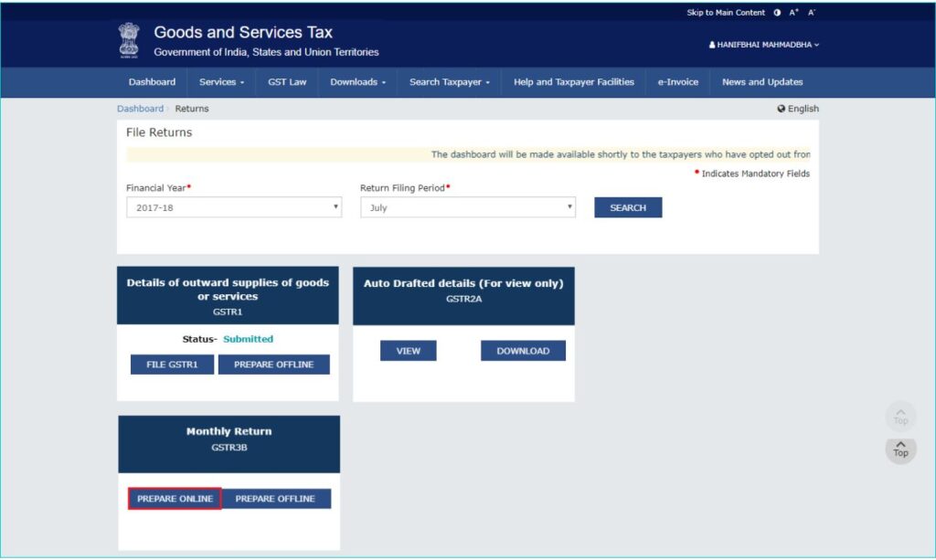Image resolution: width=936 pixels, height=560 pixels.
Task: Click the lower Top scroll-up button
Action: [x=900, y=449]
